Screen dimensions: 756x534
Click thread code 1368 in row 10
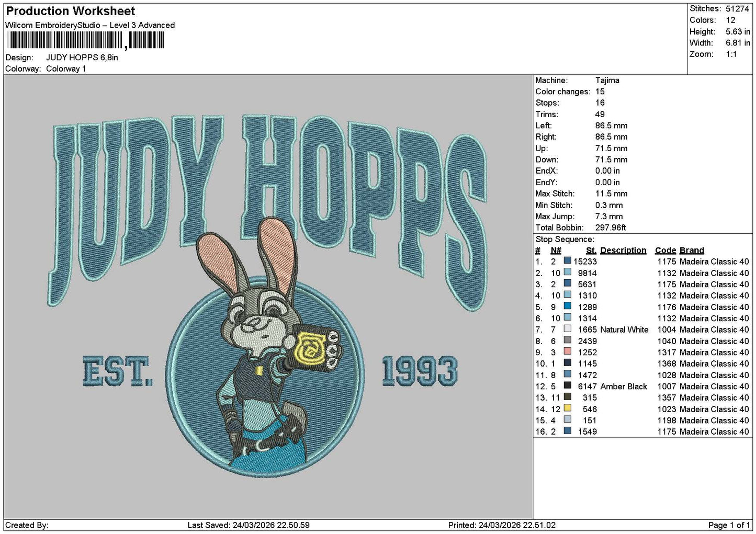point(667,363)
